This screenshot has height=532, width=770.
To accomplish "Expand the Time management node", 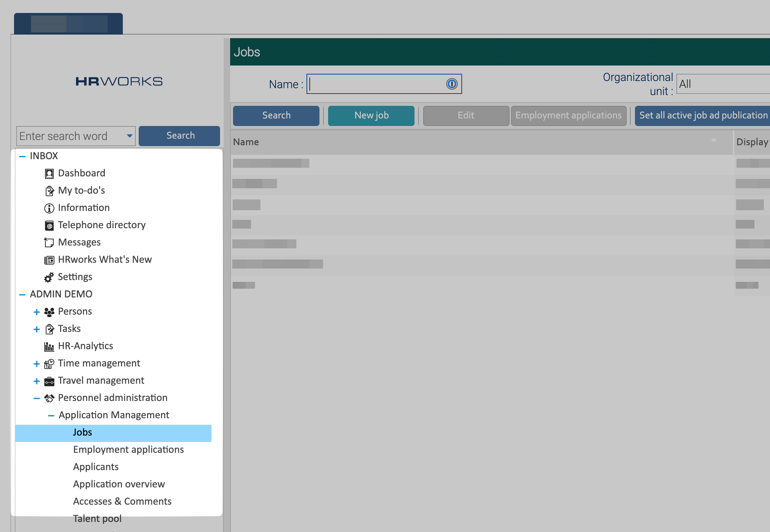I will 36,364.
